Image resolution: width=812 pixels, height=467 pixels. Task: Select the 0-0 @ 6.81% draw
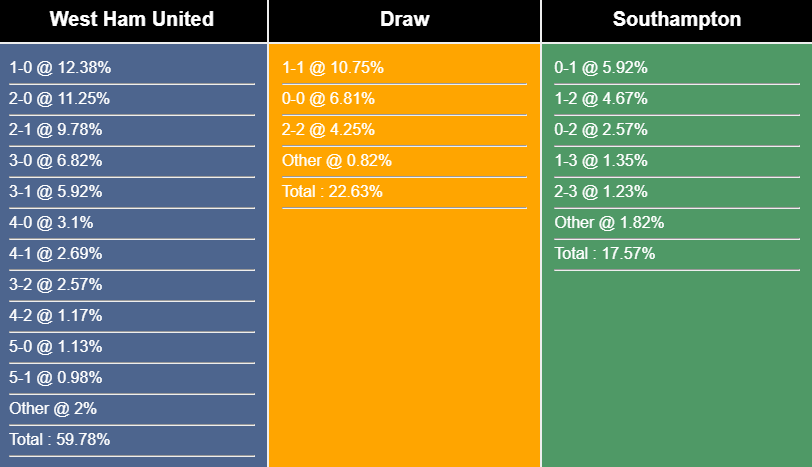point(329,99)
